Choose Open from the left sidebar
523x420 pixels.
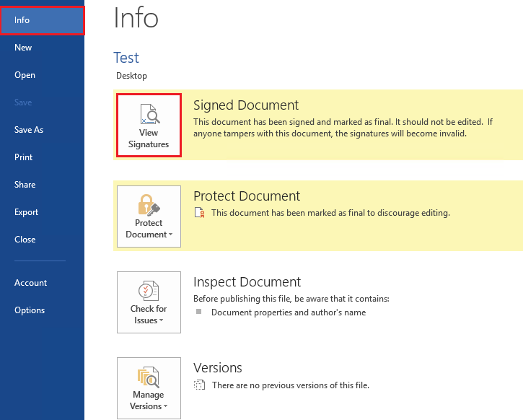(25, 75)
